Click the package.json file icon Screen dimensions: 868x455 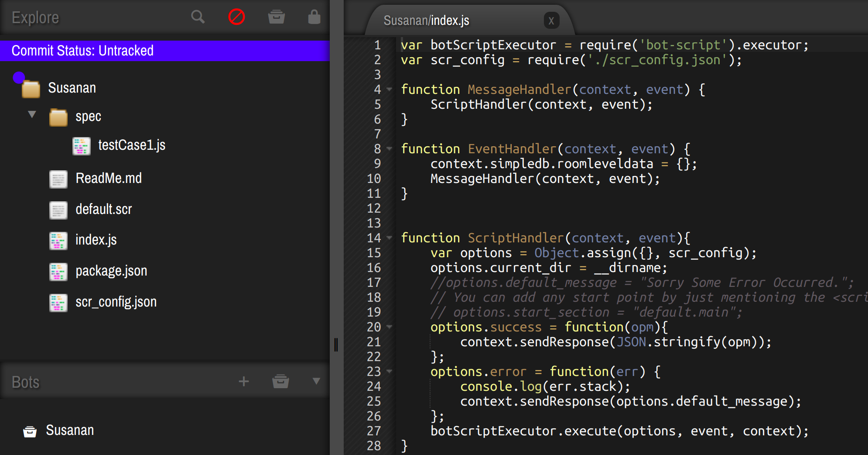[x=58, y=272]
